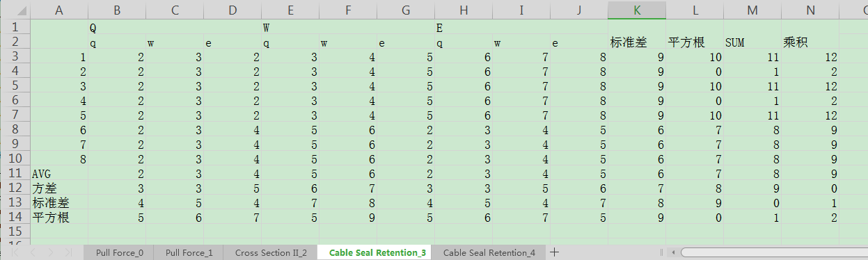Click the AVG cell in column A
This screenshot has width=868, height=260.
59,173
